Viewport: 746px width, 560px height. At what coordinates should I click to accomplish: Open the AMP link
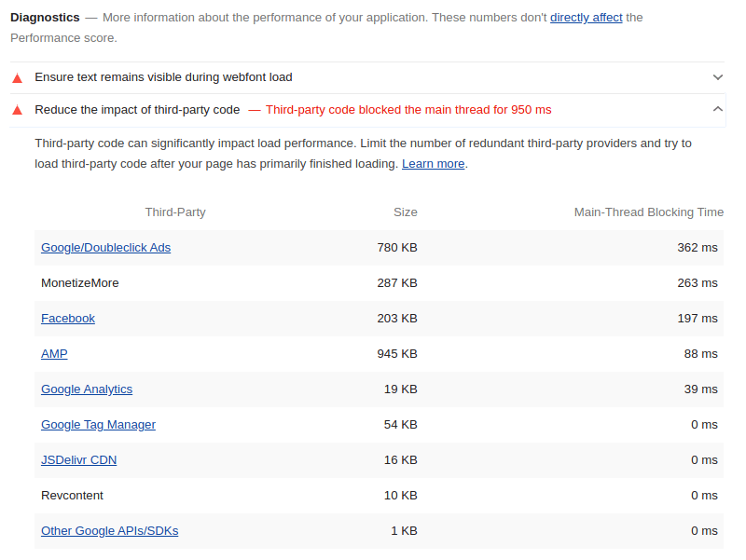(54, 354)
